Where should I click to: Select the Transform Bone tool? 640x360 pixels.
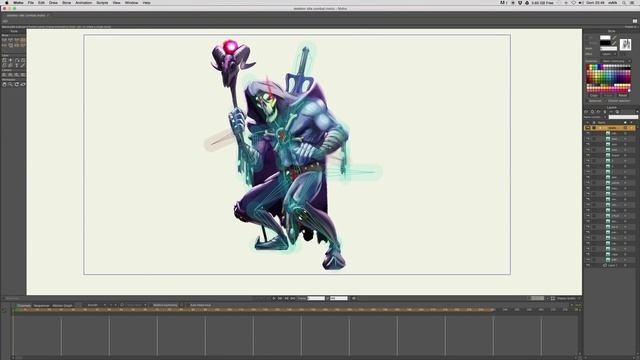tap(10, 40)
